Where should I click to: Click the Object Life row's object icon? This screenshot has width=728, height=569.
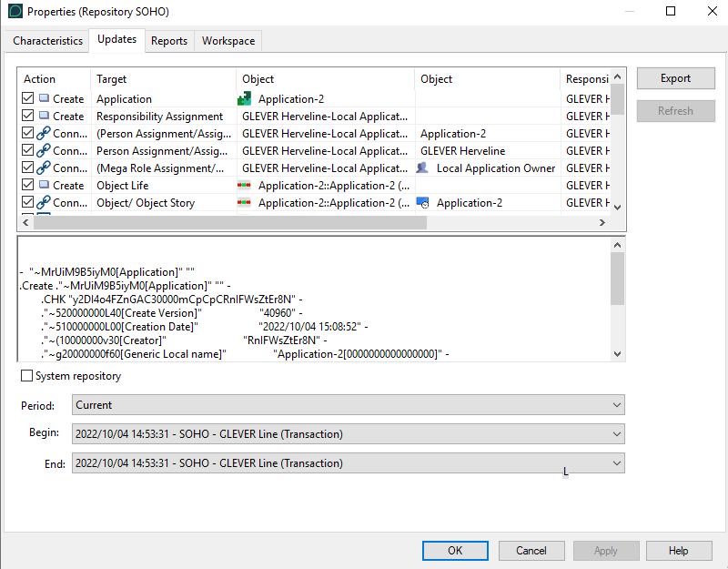click(x=244, y=186)
